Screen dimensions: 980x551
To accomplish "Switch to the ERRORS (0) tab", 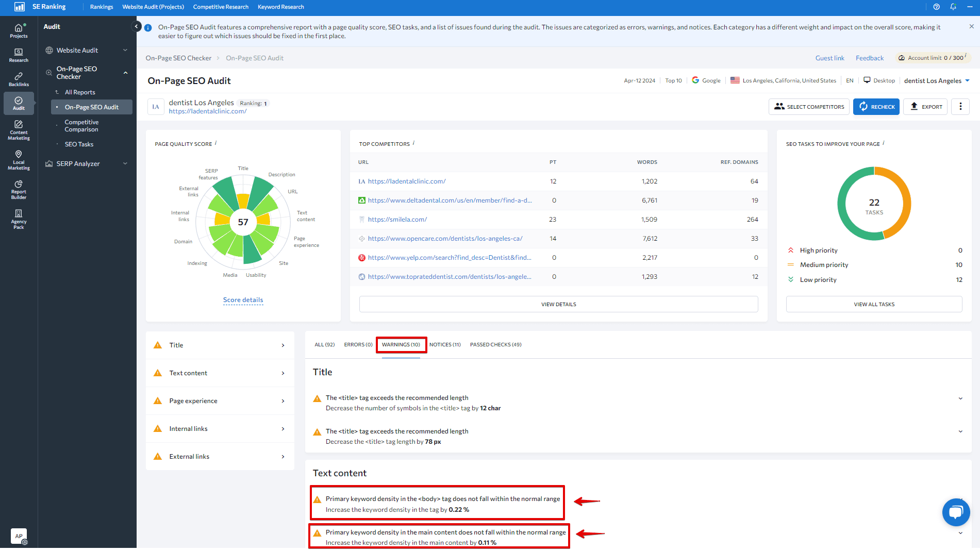I will tap(358, 345).
